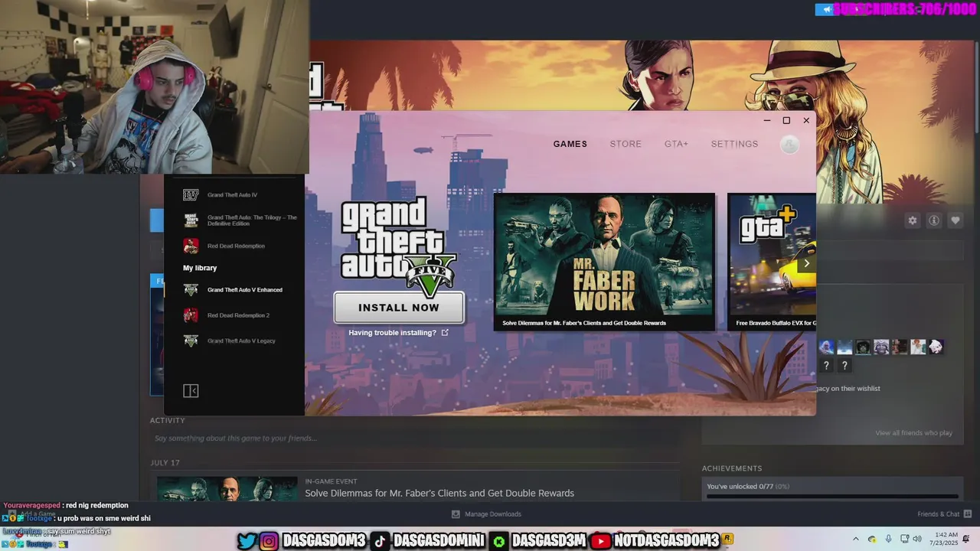The width and height of the screenshot is (980, 551).
Task: Switch to the GAMES tab
Action: [570, 144]
